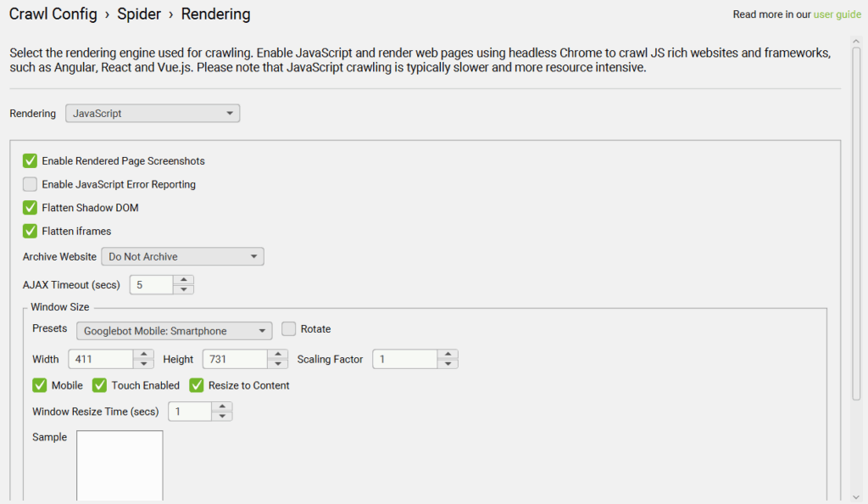Disable Touch Enabled
This screenshot has width=868, height=504.
[99, 385]
